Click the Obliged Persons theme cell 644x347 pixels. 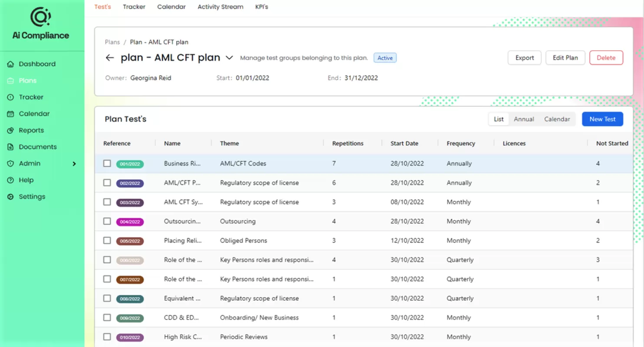[243, 240]
